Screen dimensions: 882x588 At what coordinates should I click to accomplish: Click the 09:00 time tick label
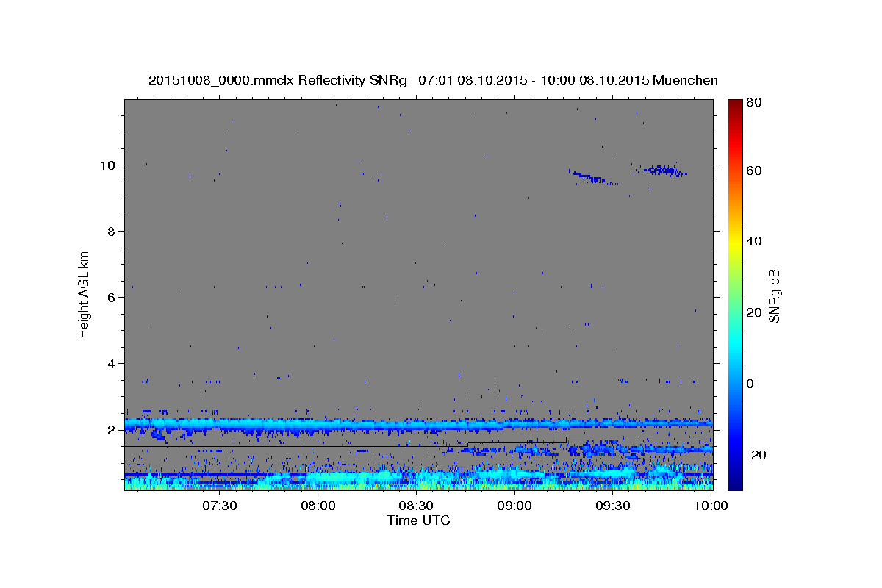(x=514, y=506)
